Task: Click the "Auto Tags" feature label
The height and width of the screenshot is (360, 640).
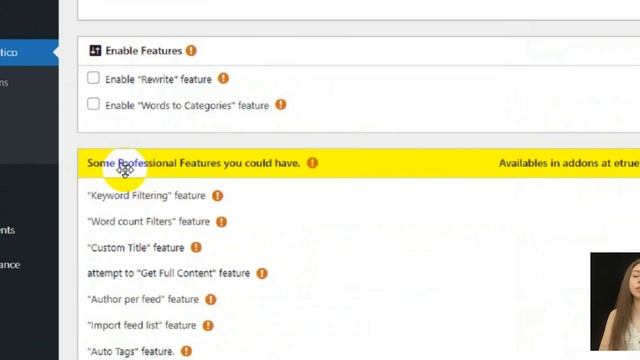Action: pyautogui.click(x=131, y=351)
